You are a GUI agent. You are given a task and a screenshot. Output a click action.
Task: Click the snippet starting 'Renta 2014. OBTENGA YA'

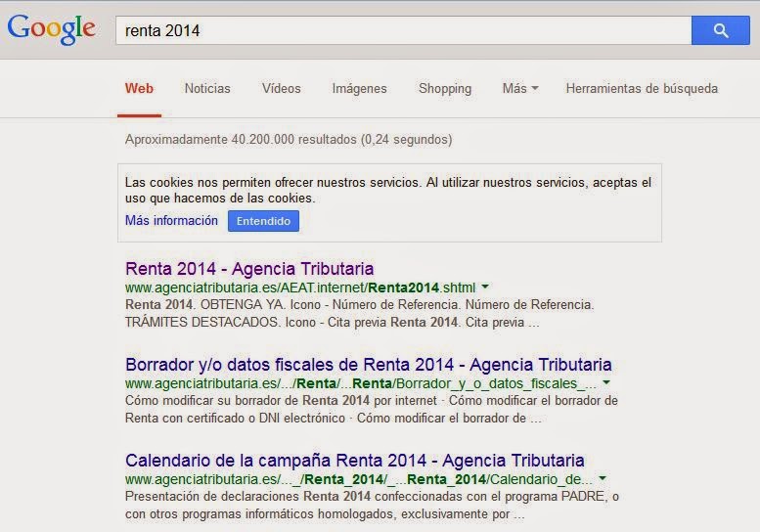tap(359, 314)
